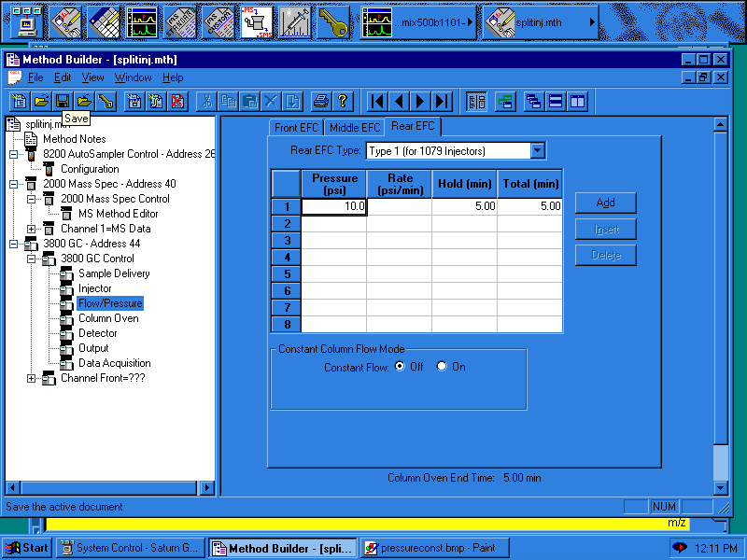Switch to the Middle EFC tab

355,128
